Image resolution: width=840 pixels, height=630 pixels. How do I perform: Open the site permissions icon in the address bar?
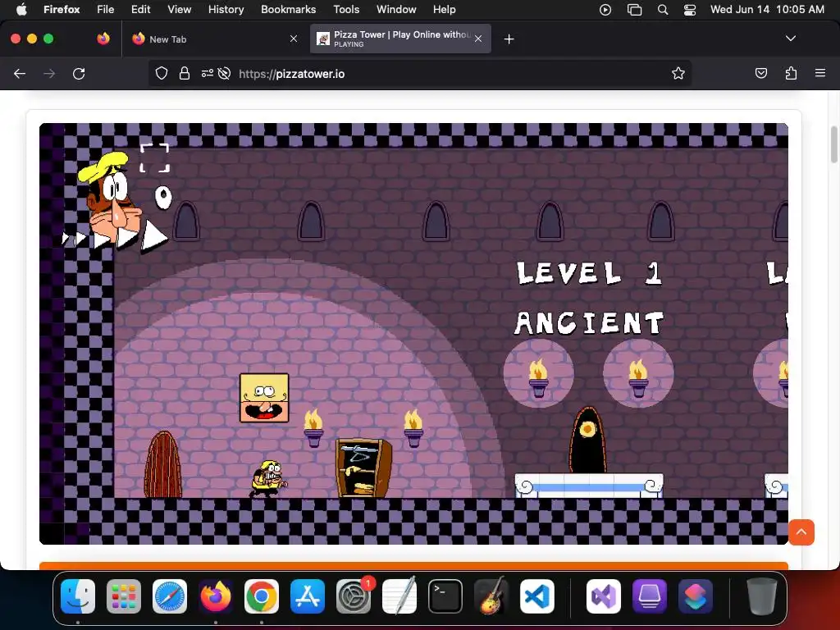click(x=207, y=73)
